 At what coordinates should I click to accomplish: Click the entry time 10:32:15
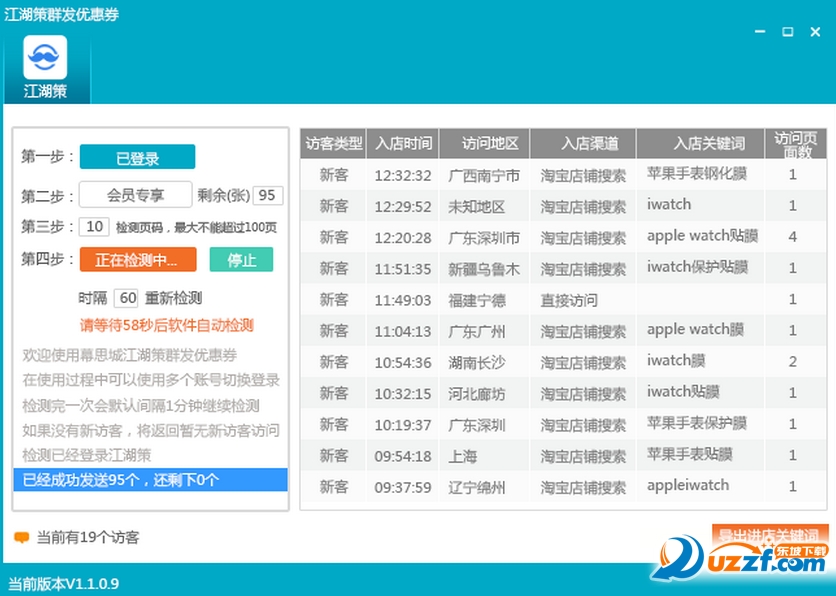coord(403,393)
